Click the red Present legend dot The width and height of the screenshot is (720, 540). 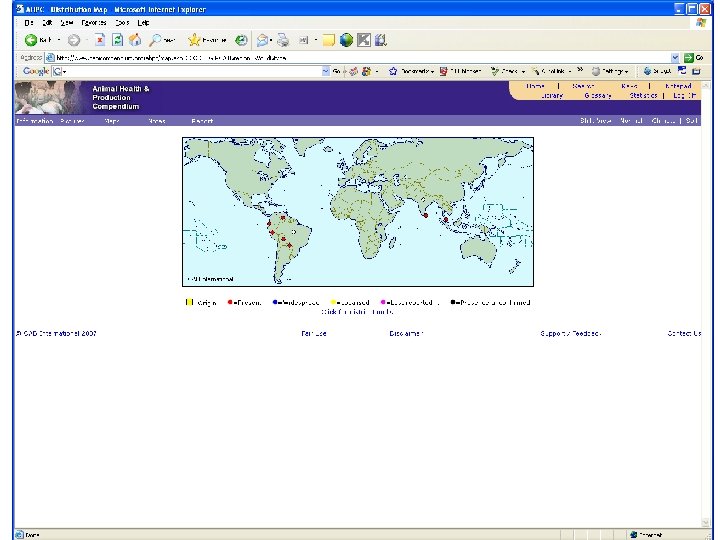230,302
